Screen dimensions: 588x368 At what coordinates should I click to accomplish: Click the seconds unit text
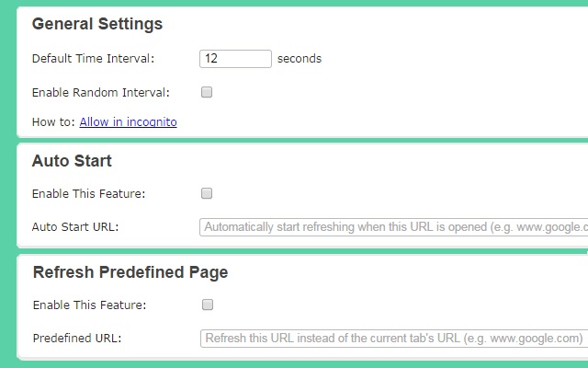tap(300, 59)
